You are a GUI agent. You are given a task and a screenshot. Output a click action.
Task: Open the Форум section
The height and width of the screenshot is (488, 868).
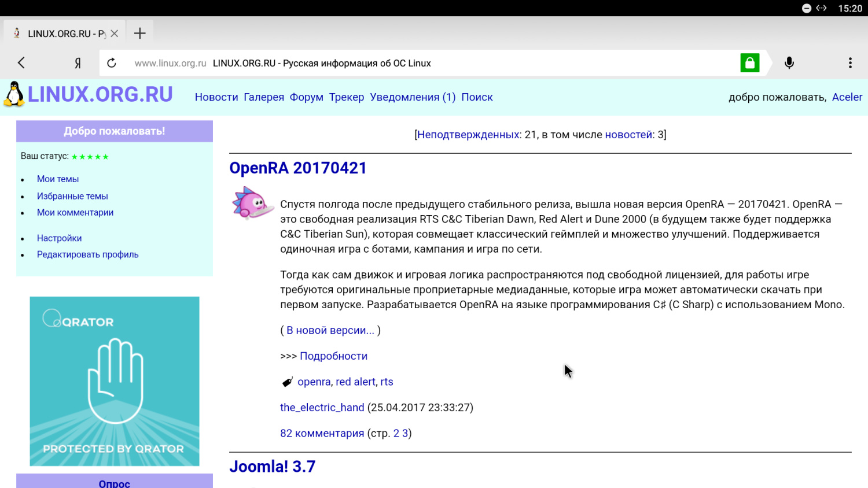pos(307,97)
